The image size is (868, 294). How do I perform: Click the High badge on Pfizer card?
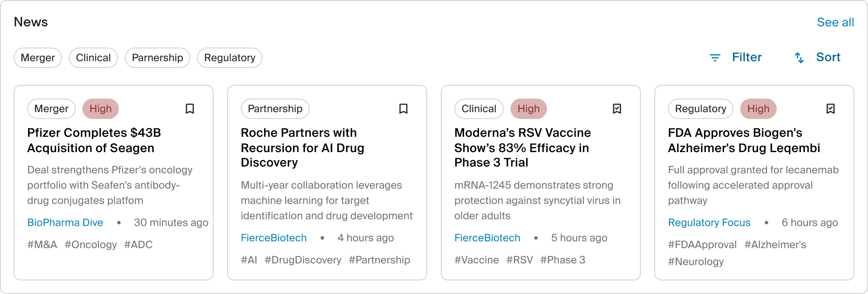click(x=101, y=109)
